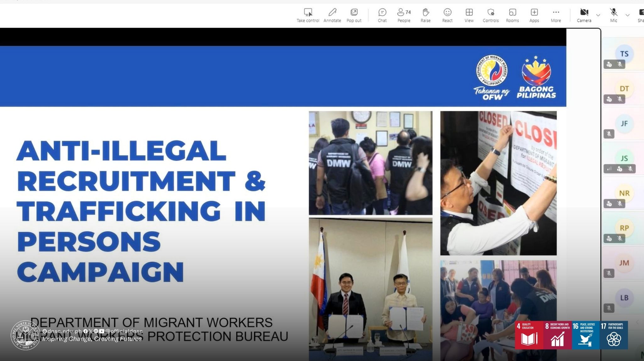Click RP participant status badge icon
This screenshot has width=644, height=361.
pos(609,239)
